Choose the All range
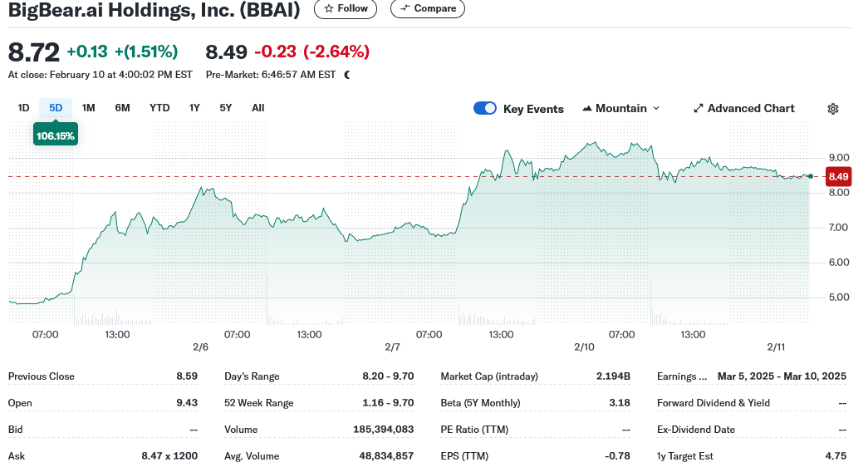The width and height of the screenshot is (868, 472). coord(258,108)
